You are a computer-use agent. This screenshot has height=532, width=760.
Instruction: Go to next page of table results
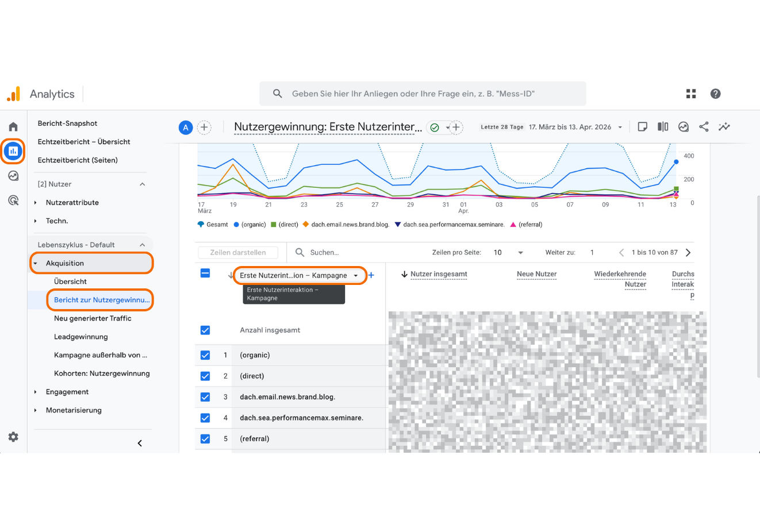tap(688, 253)
